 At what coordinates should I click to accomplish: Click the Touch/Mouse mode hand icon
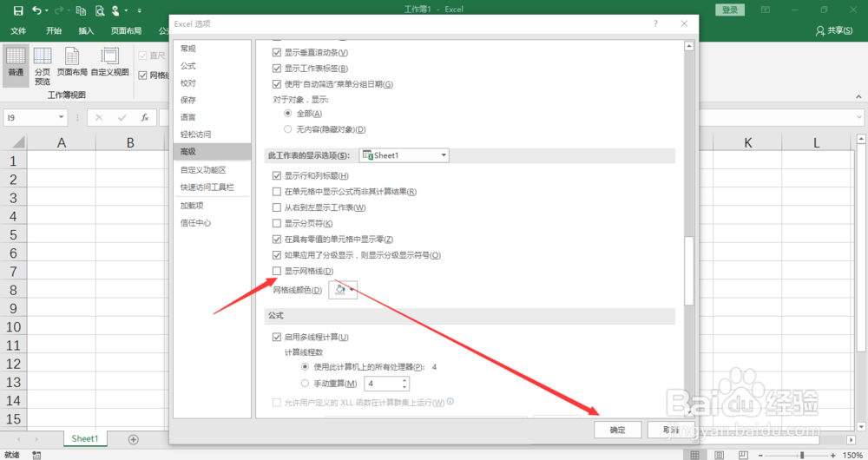click(115, 10)
